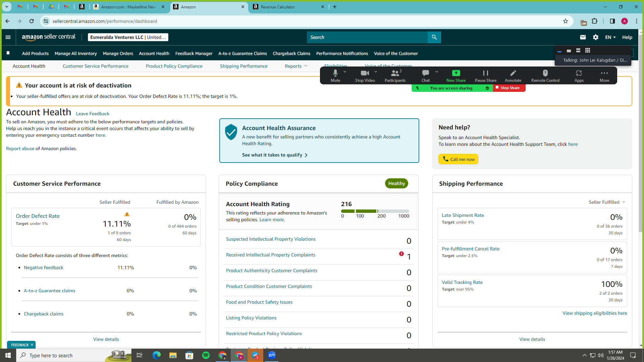The height and width of the screenshot is (362, 644).
Task: Open the Zoom More options
Action: [x=604, y=76]
